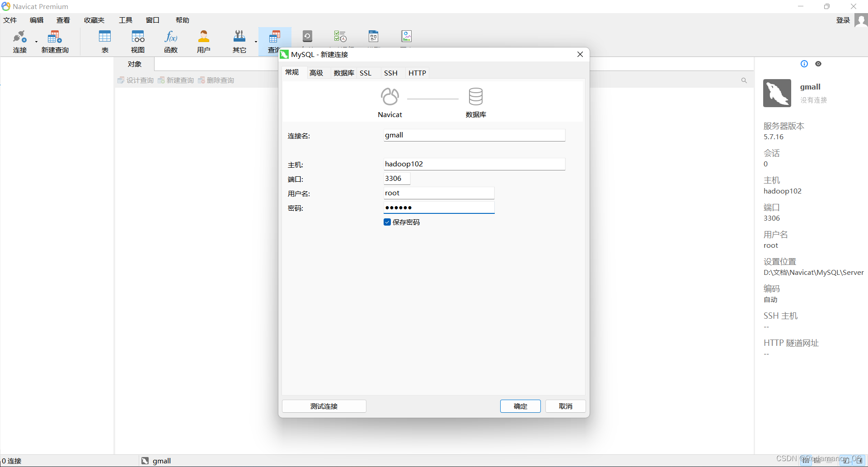Click the Automation checklist-clock toolbar icon

(x=340, y=36)
